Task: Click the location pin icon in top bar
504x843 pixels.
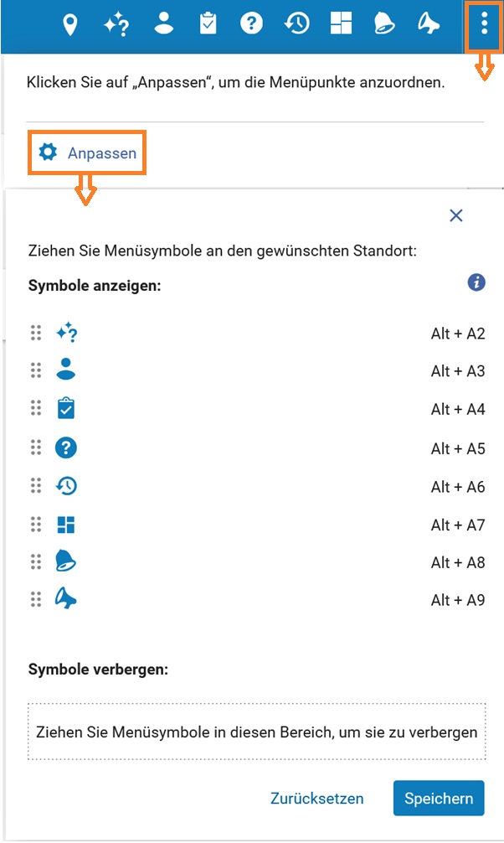Action: 69,24
